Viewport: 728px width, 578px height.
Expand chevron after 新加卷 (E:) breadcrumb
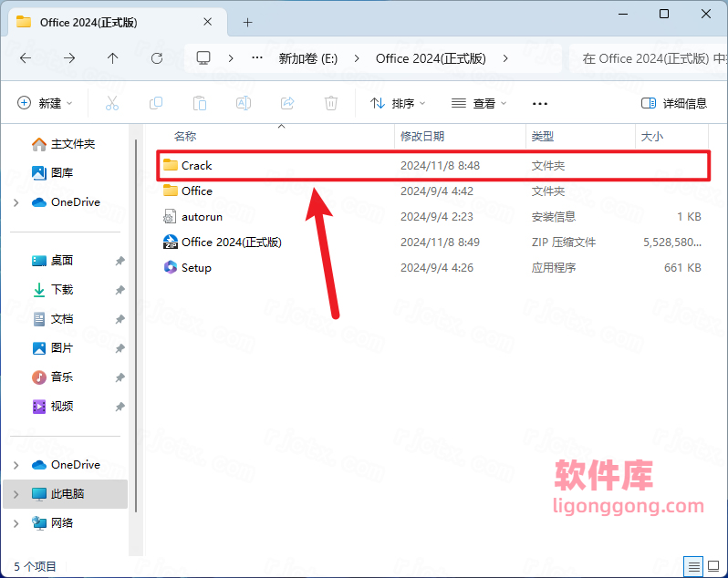pyautogui.click(x=357, y=58)
